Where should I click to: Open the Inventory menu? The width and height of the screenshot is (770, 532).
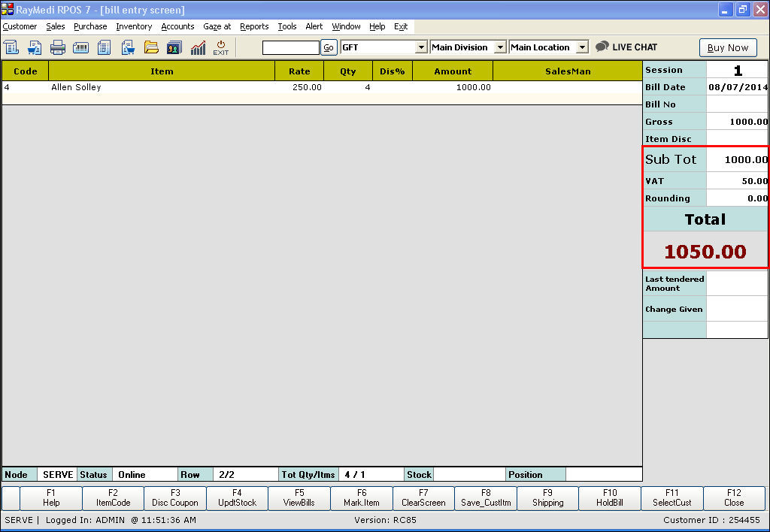(134, 26)
